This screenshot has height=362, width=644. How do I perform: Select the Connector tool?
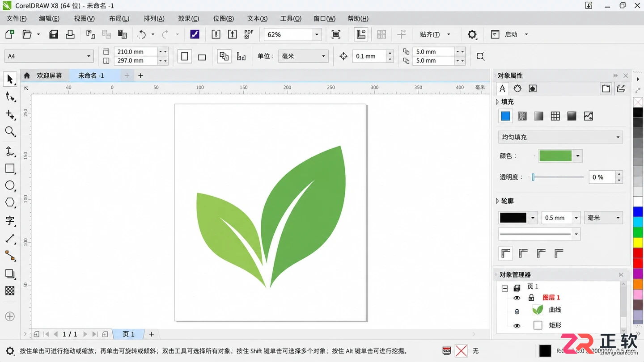click(x=10, y=256)
